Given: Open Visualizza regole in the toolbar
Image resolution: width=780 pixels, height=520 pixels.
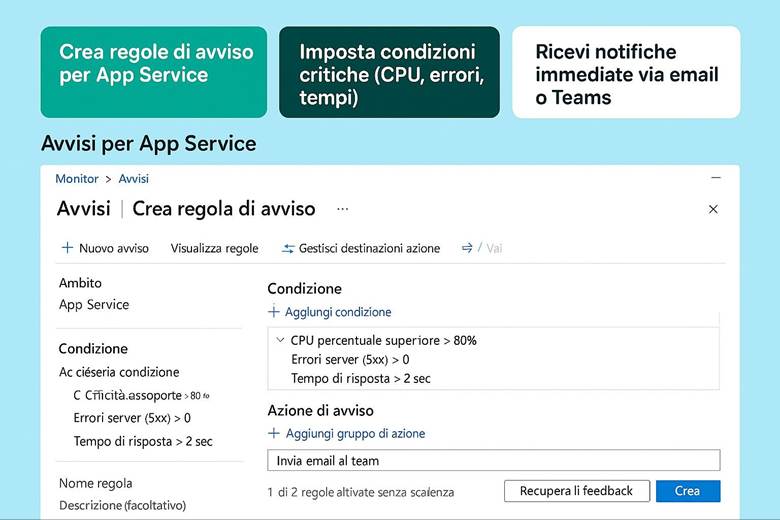Looking at the screenshot, I should (214, 248).
